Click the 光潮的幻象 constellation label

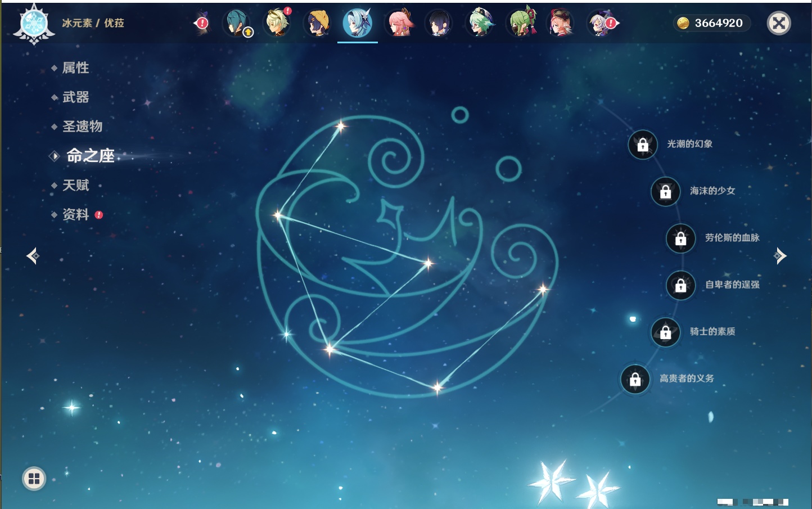click(x=690, y=144)
